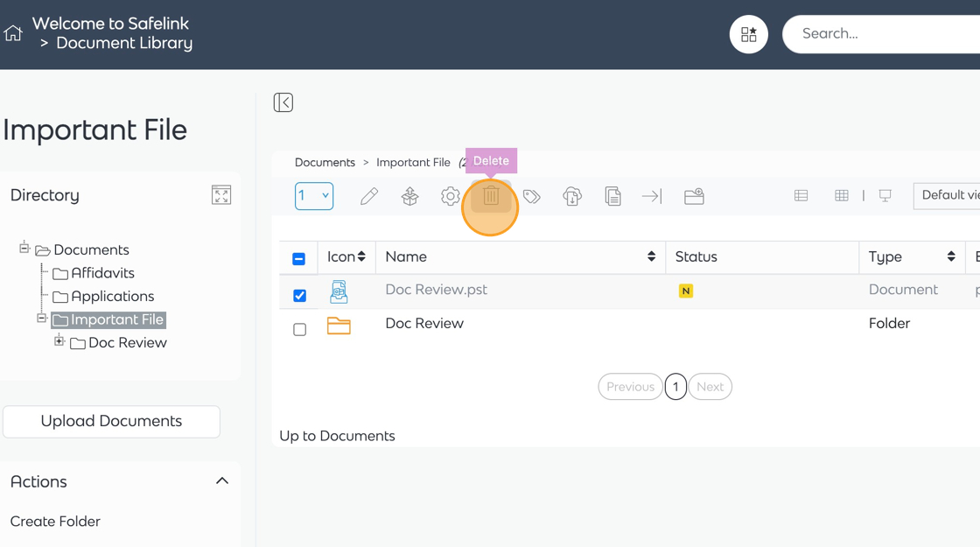Select Doc Review in the directory tree
Image resolution: width=980 pixels, height=547 pixels.
click(128, 342)
